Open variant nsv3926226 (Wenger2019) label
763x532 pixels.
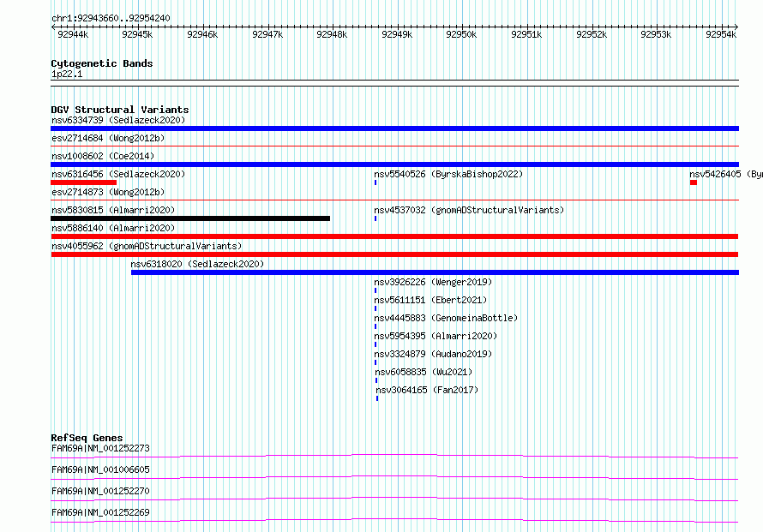pos(433,282)
